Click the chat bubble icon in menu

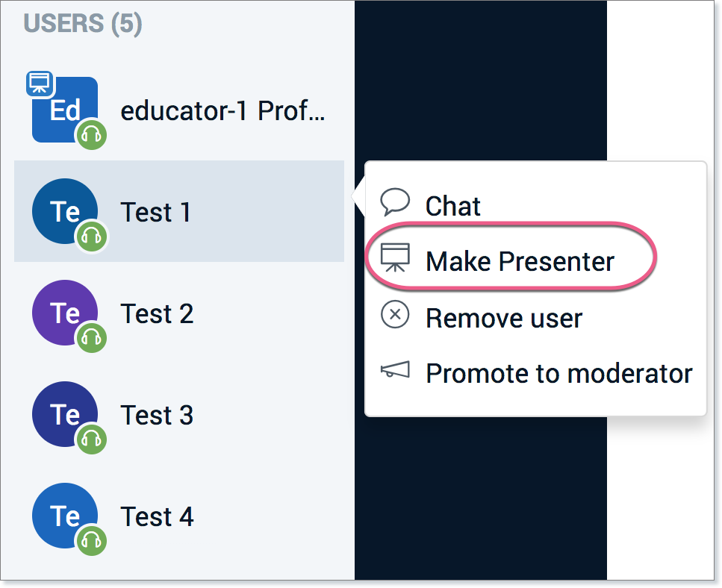(x=395, y=201)
